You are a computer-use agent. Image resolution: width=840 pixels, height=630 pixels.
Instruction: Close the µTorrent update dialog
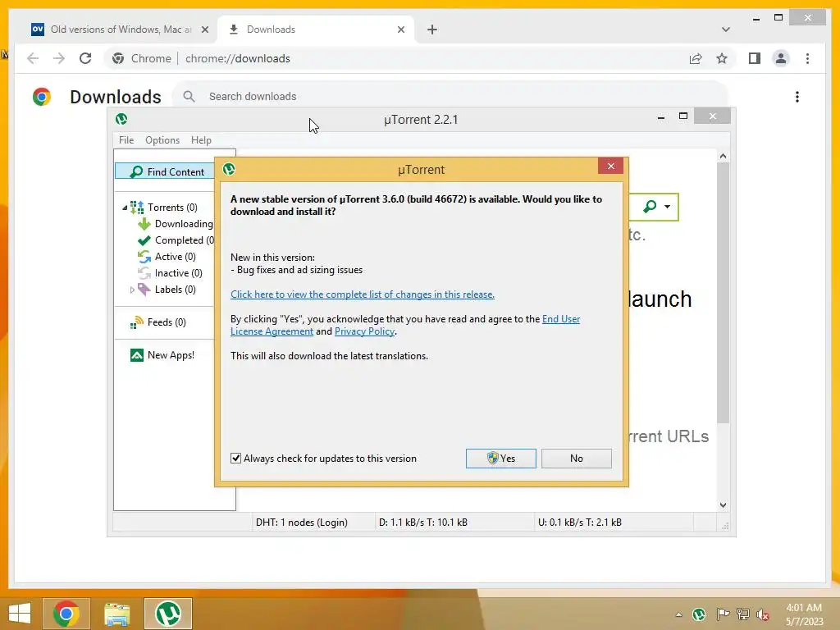(610, 166)
